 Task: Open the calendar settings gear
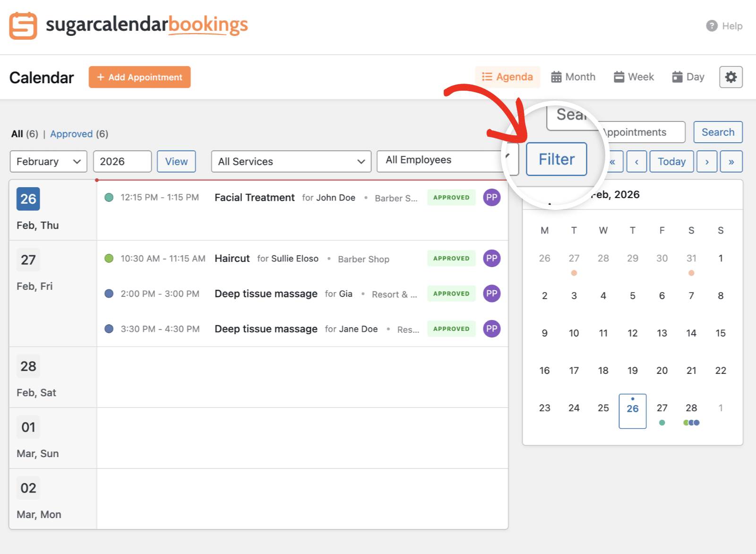(x=730, y=77)
